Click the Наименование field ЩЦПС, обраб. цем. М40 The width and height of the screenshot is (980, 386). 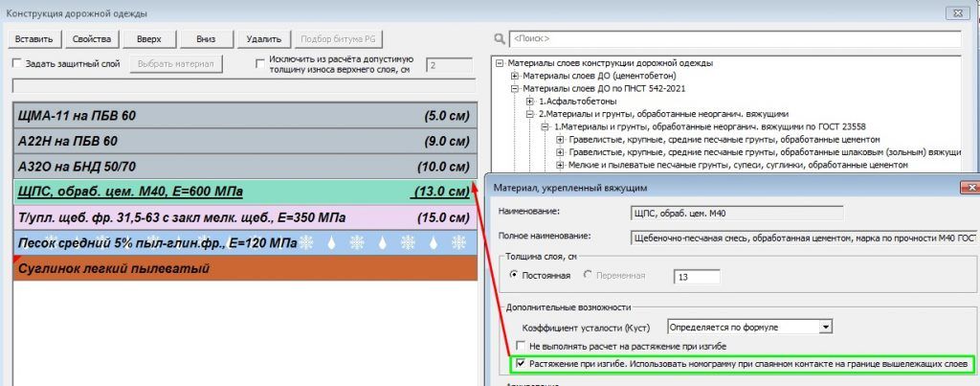click(x=738, y=213)
